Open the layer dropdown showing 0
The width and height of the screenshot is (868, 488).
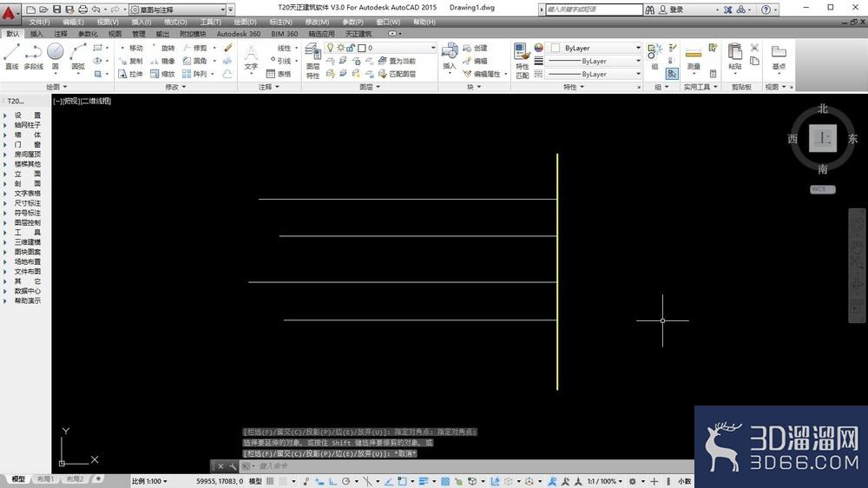[380, 48]
